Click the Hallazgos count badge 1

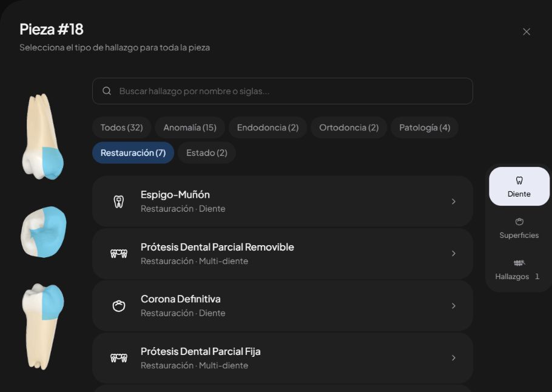(537, 277)
